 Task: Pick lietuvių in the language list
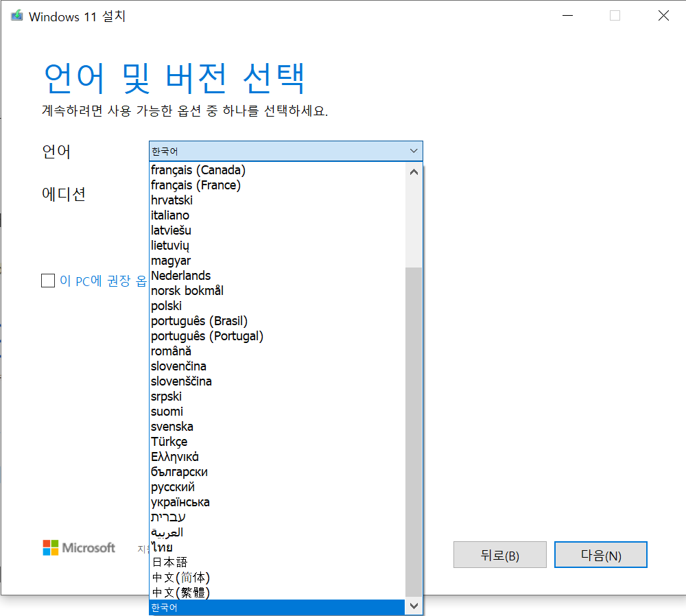click(x=277, y=246)
